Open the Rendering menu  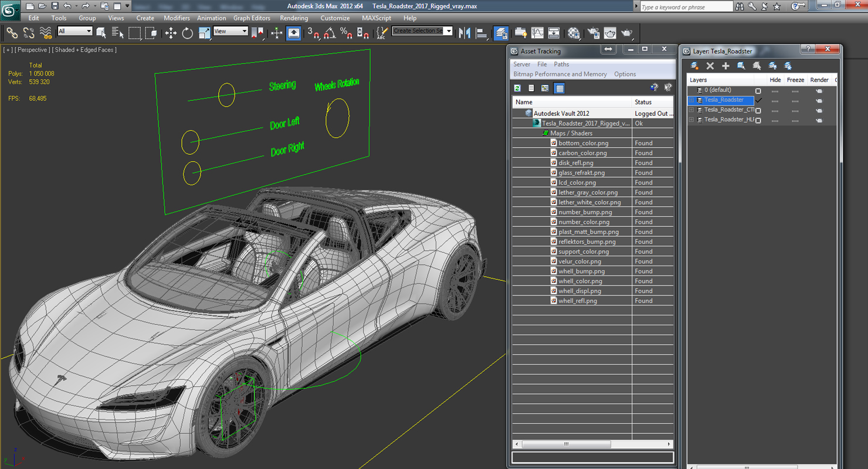click(294, 18)
